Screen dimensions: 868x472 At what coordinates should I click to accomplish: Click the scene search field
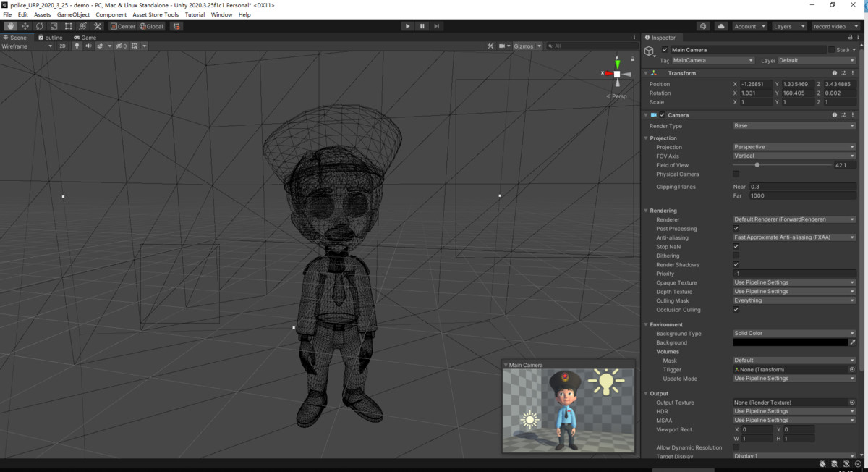(x=591, y=46)
